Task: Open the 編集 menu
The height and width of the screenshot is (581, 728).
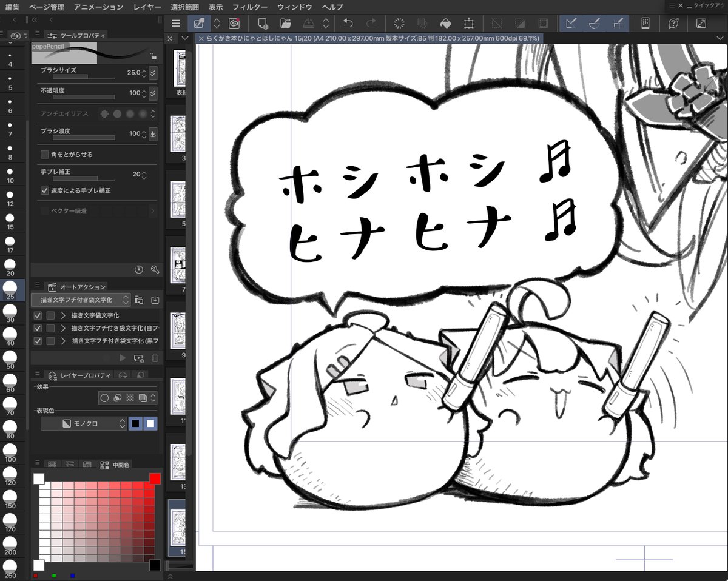Action: pos(13,7)
